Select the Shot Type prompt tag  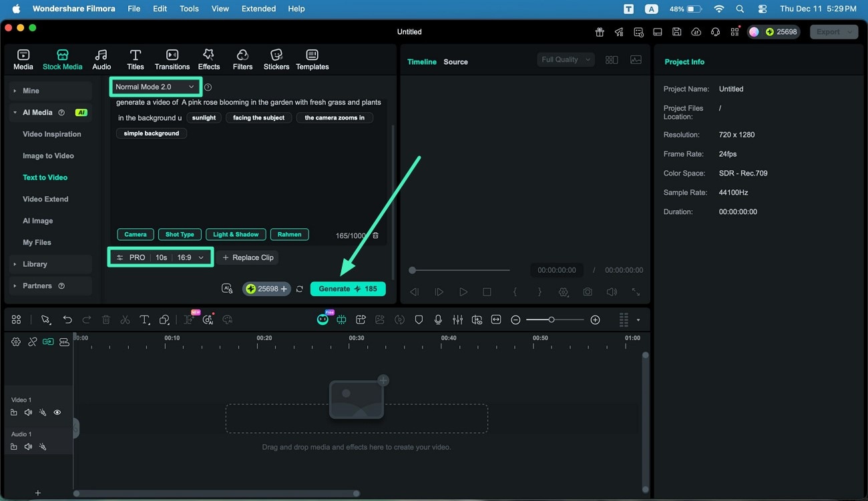[x=180, y=235]
